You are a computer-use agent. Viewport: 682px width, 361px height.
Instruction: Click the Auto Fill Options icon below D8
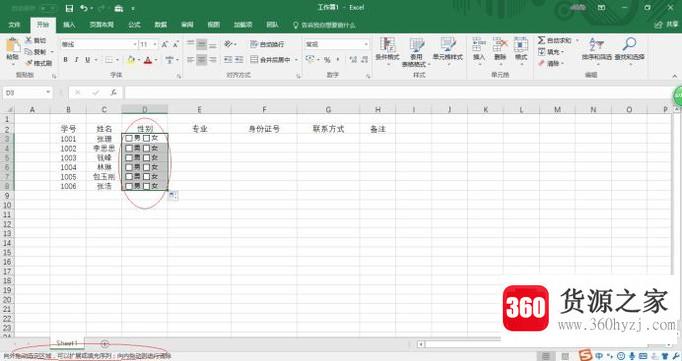[173, 195]
